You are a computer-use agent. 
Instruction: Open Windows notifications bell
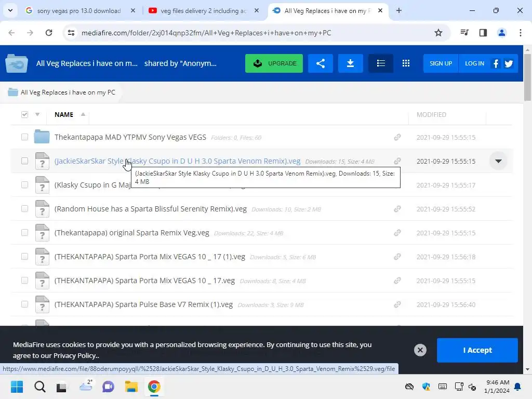(518, 387)
